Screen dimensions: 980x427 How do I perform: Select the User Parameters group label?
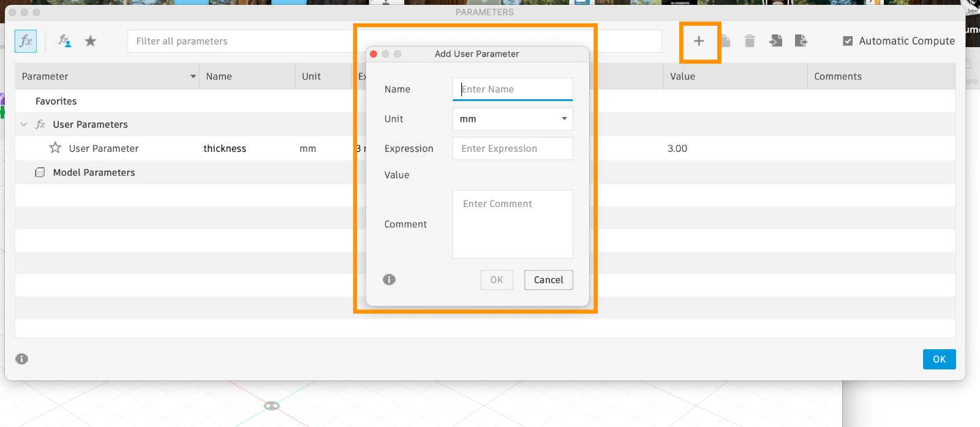click(90, 124)
